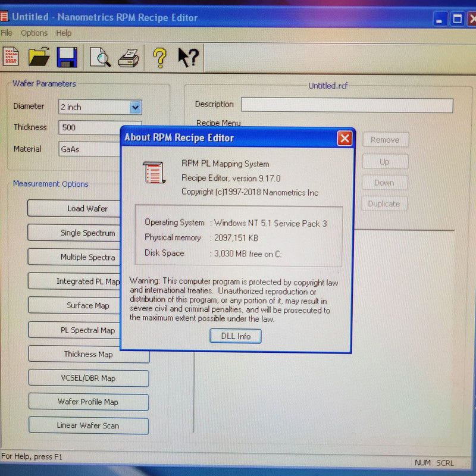Click the Wafer Parameters group label
This screenshot has width=476, height=476.
point(44,83)
